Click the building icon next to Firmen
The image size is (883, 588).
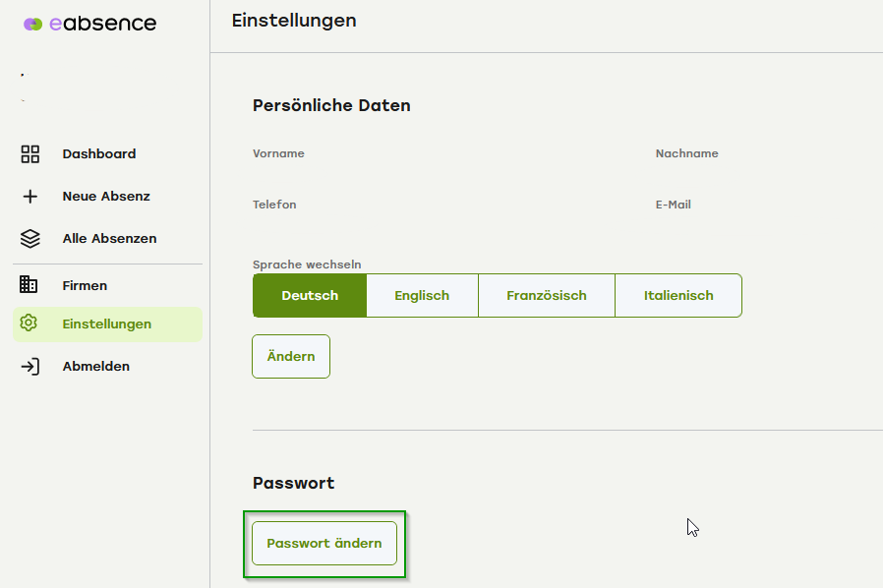[29, 285]
